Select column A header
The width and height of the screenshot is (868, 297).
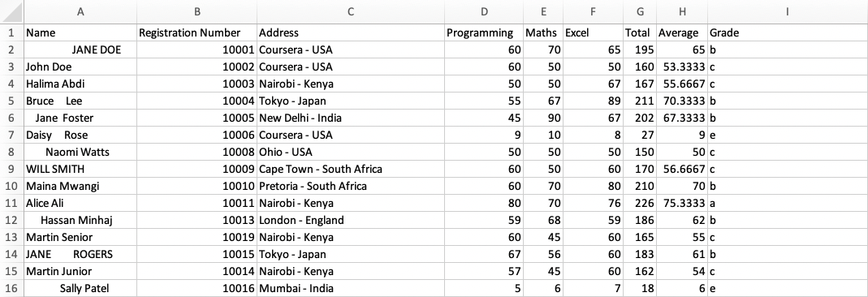pos(80,11)
